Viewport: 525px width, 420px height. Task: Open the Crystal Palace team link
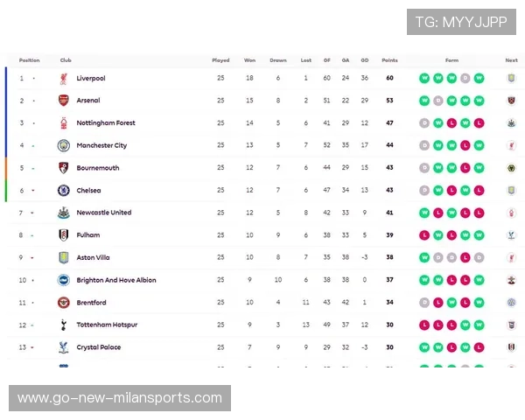click(x=97, y=347)
